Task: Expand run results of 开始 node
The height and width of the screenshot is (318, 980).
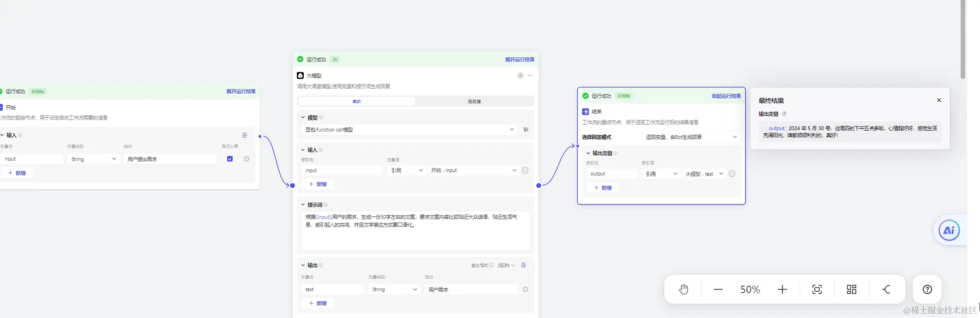Action: pos(241,91)
